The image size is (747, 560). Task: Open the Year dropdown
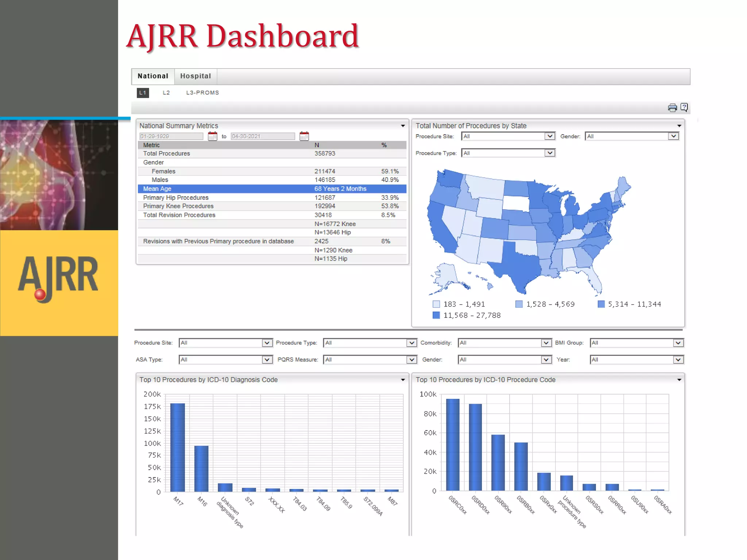[637, 359]
